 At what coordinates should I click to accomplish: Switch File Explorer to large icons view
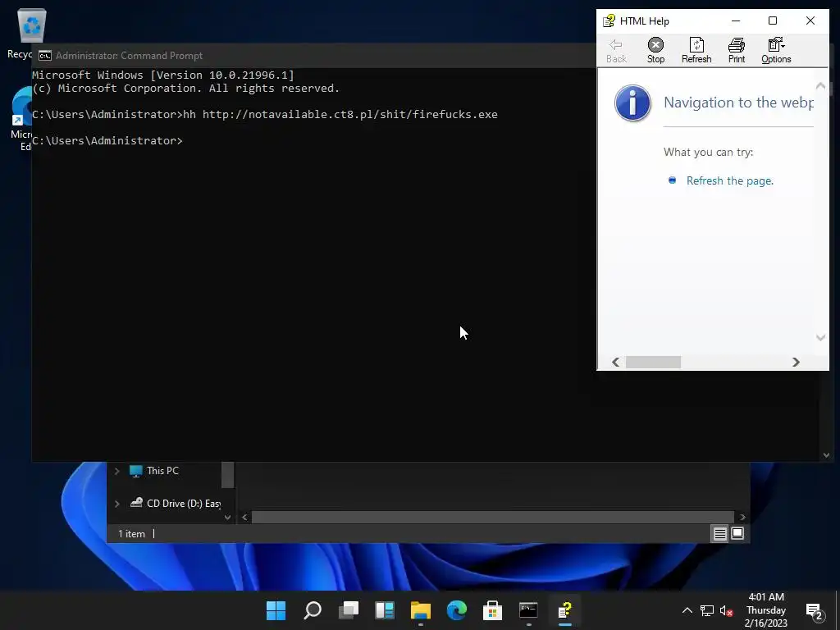(x=737, y=533)
